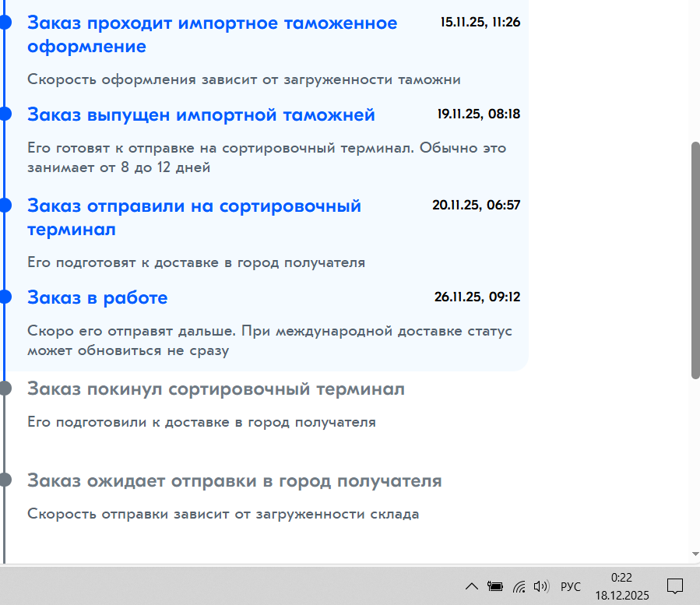
Task: Select 'Заказ покинул сортировочный терминал' pending step
Action: pyautogui.click(x=216, y=389)
